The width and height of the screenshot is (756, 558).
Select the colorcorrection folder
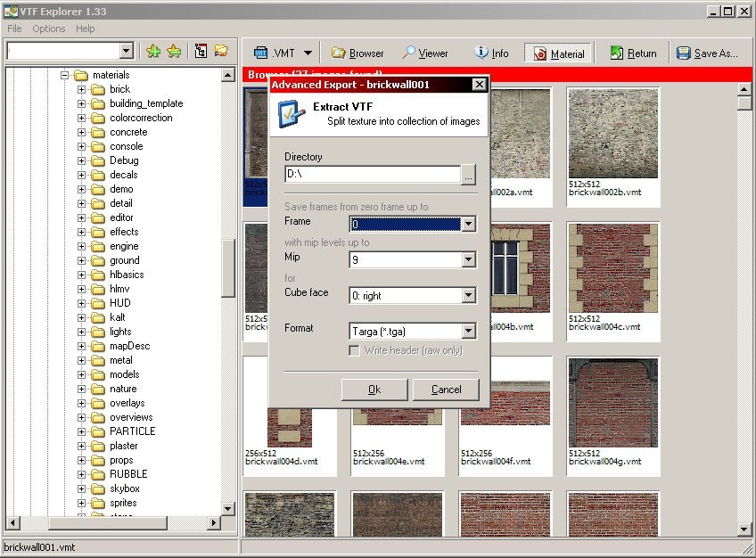(x=141, y=118)
